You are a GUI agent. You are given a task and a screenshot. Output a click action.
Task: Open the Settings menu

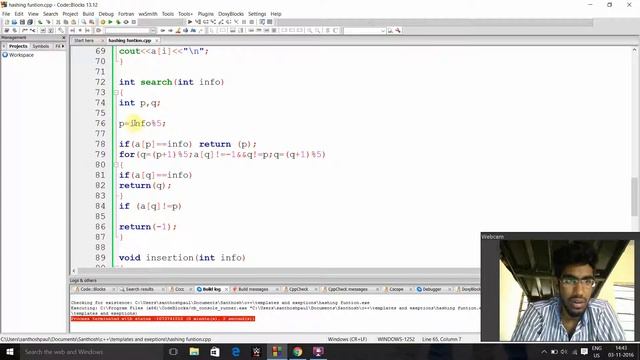point(257,14)
